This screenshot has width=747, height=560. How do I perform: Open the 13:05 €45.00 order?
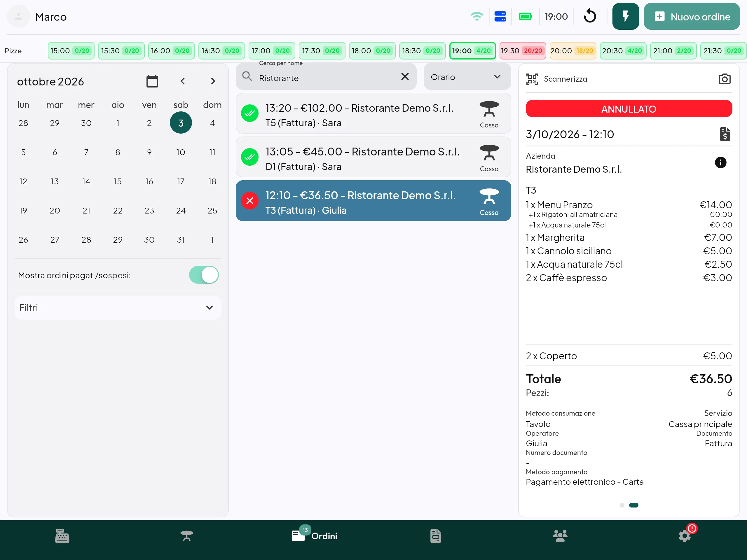coord(373,157)
